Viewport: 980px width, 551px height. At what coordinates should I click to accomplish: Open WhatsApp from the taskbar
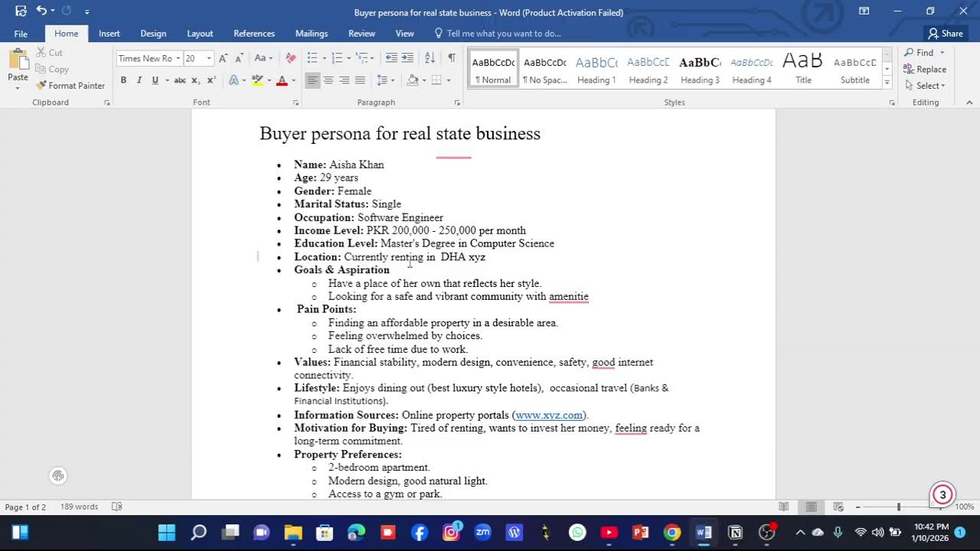pos(577,533)
